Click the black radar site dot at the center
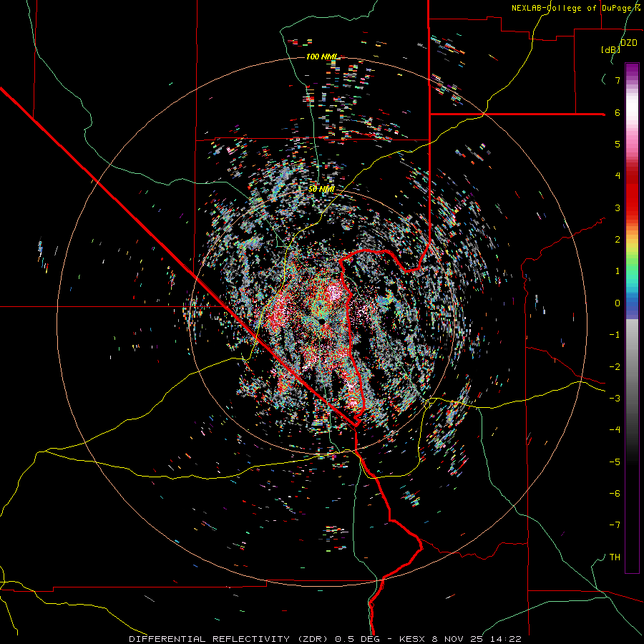Screen dimensions: 644x644 coord(321,321)
